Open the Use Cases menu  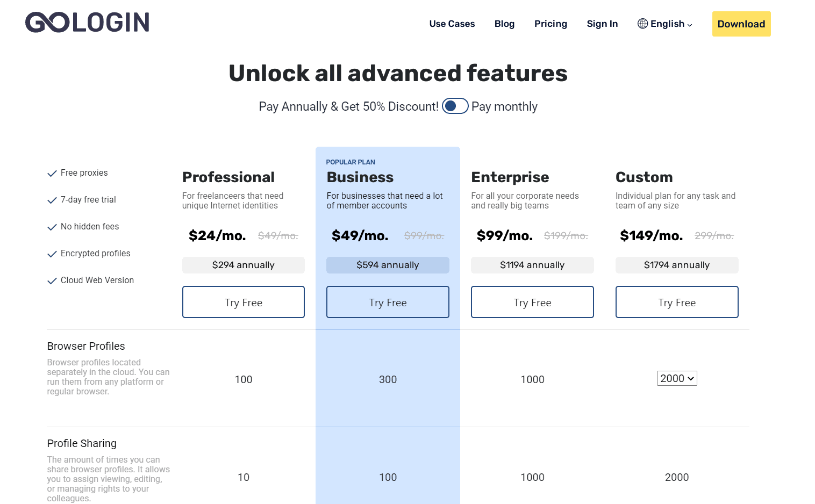(x=452, y=24)
